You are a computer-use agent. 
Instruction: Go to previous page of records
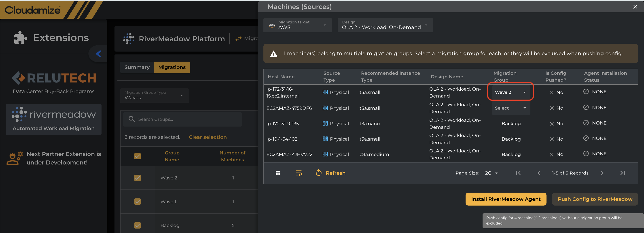tap(539, 173)
